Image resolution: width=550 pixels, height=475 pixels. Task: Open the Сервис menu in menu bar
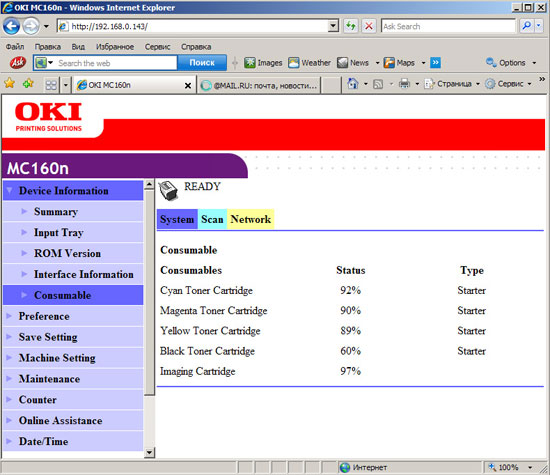tap(157, 47)
